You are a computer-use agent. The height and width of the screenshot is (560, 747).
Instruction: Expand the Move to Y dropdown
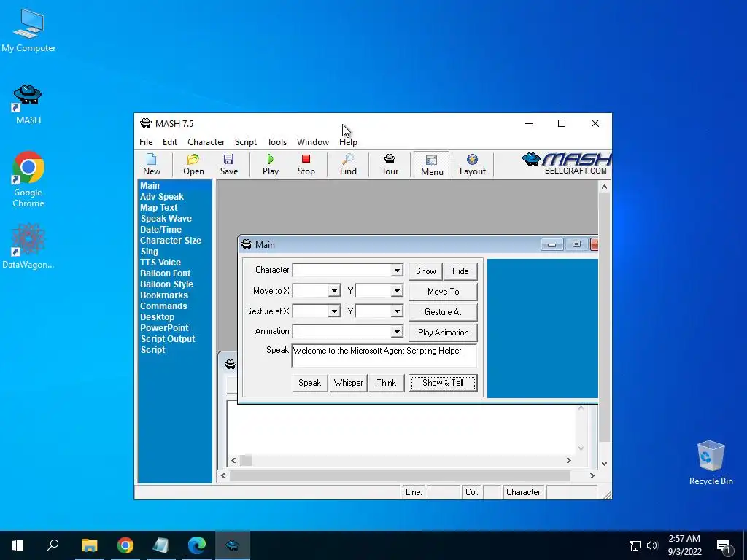pos(396,291)
